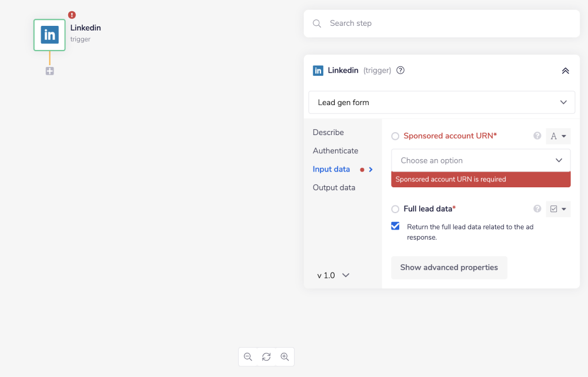The height and width of the screenshot is (377, 588).
Task: Click the red error badge above LinkedIn node
Action: (71, 15)
